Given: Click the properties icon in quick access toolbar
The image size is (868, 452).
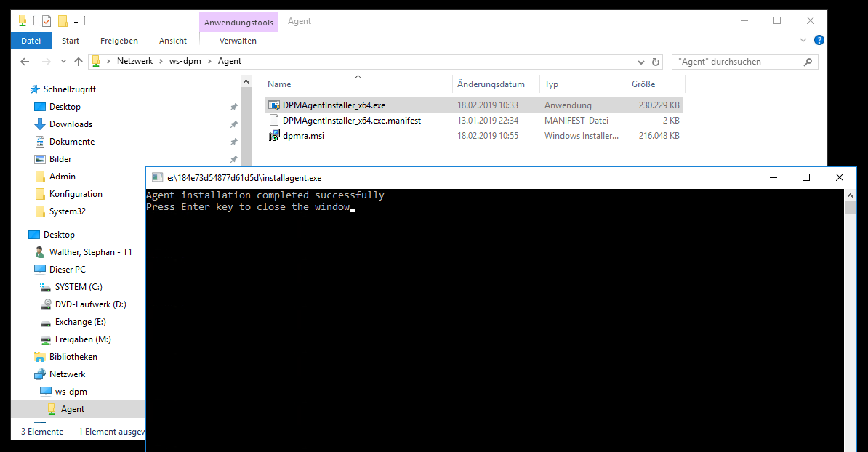Looking at the screenshot, I should pos(47,21).
